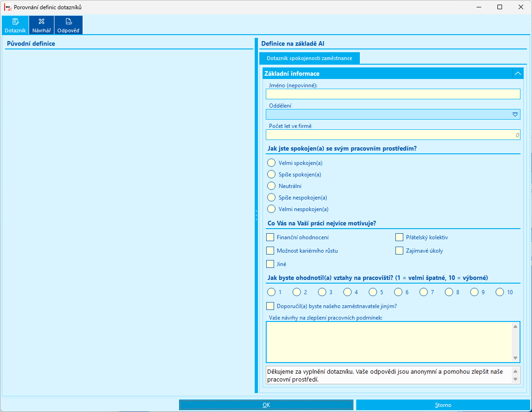Click the 'Definice na základě AI' heading
The height and width of the screenshot is (412, 532).
(x=293, y=43)
